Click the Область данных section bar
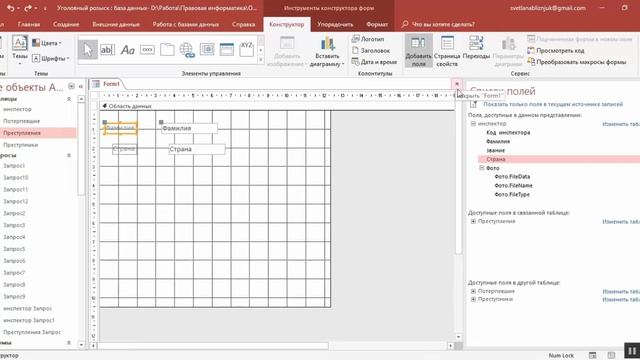The image size is (640, 360). 277,106
